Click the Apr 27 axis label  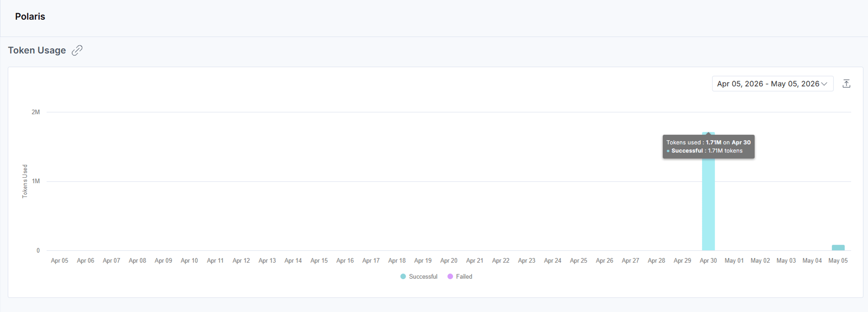click(630, 260)
